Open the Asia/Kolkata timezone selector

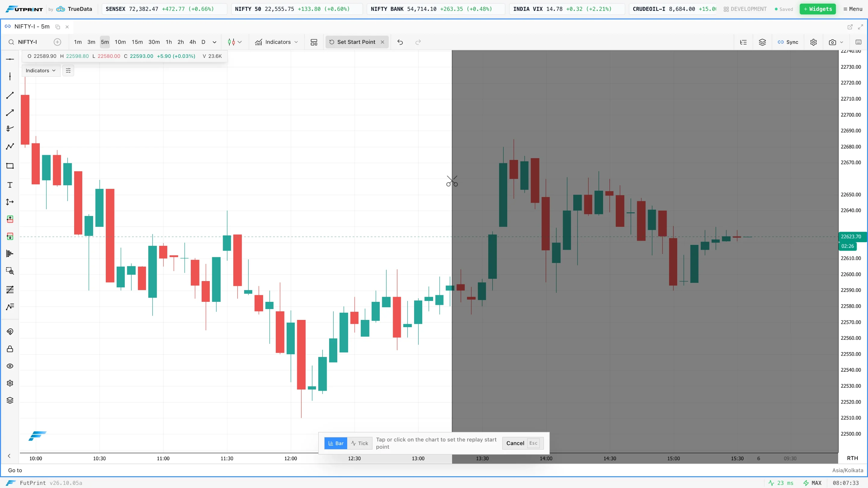point(848,470)
